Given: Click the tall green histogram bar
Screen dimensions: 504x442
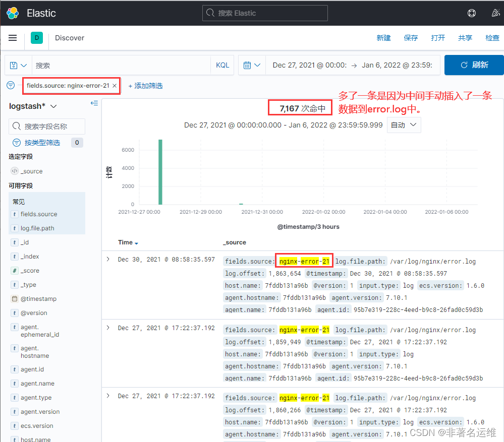Looking at the screenshot, I should tap(160, 172).
